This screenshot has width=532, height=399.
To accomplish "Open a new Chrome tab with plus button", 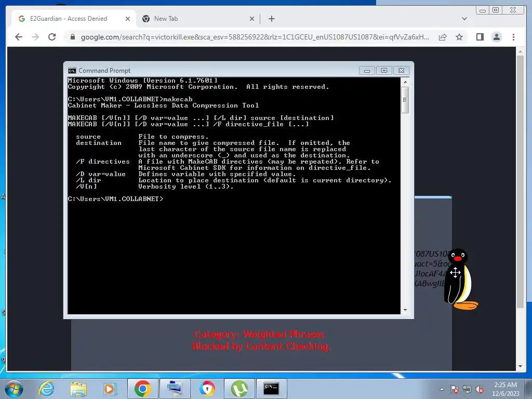I will 271,19.
